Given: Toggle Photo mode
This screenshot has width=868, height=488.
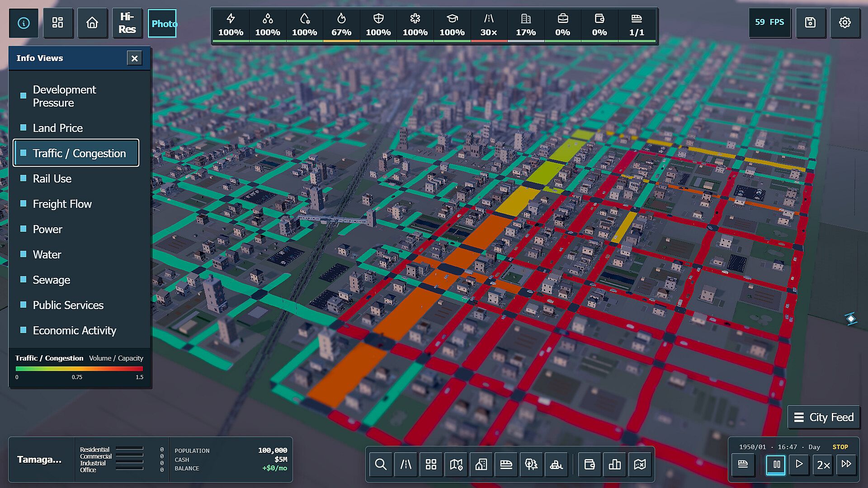Looking at the screenshot, I should 163,23.
